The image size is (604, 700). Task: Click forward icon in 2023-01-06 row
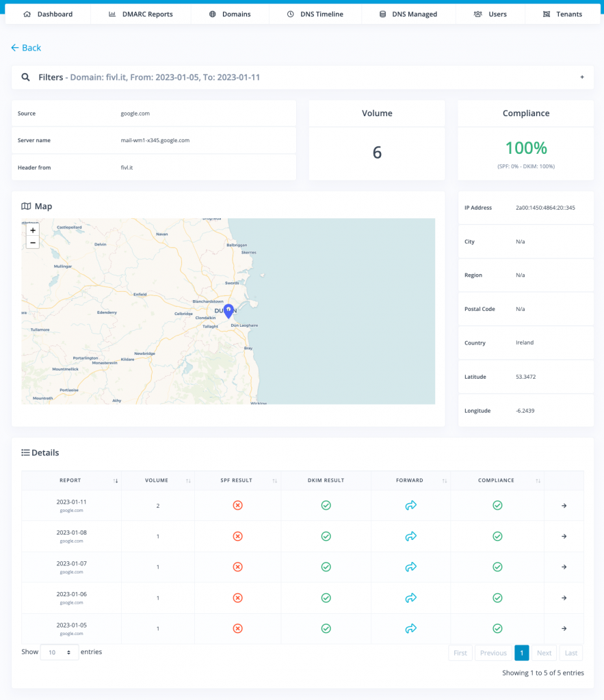click(410, 597)
